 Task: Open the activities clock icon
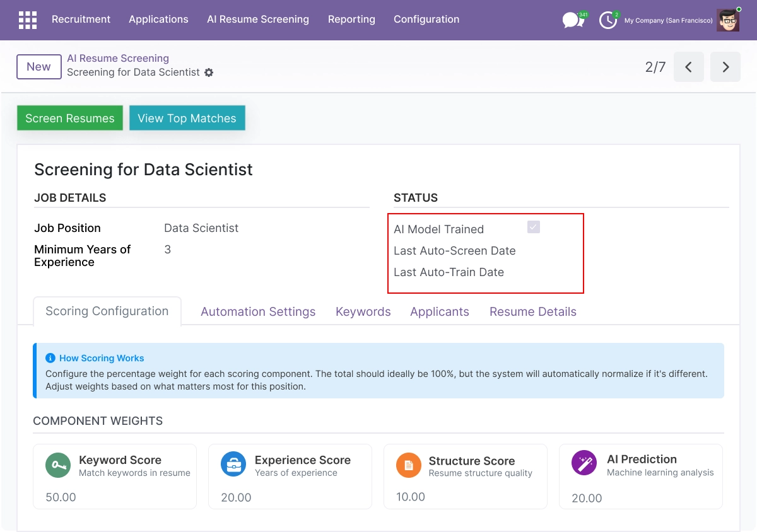608,20
